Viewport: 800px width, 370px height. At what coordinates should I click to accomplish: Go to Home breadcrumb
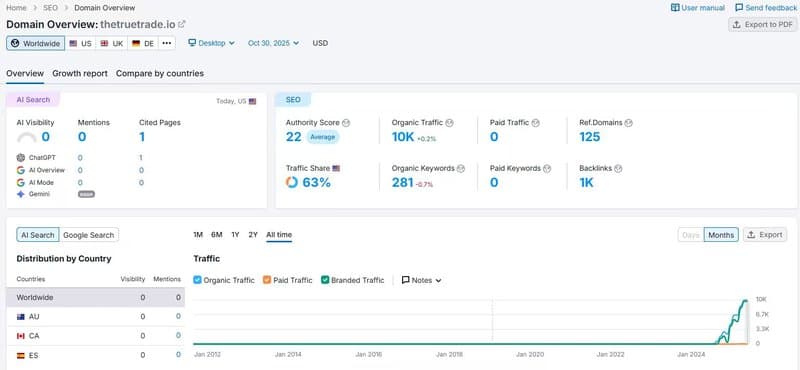[16, 8]
